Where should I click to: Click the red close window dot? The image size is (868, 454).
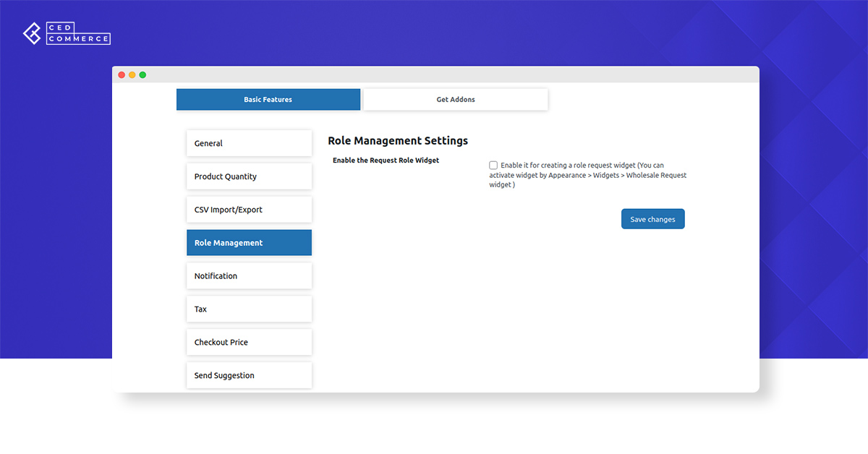122,75
